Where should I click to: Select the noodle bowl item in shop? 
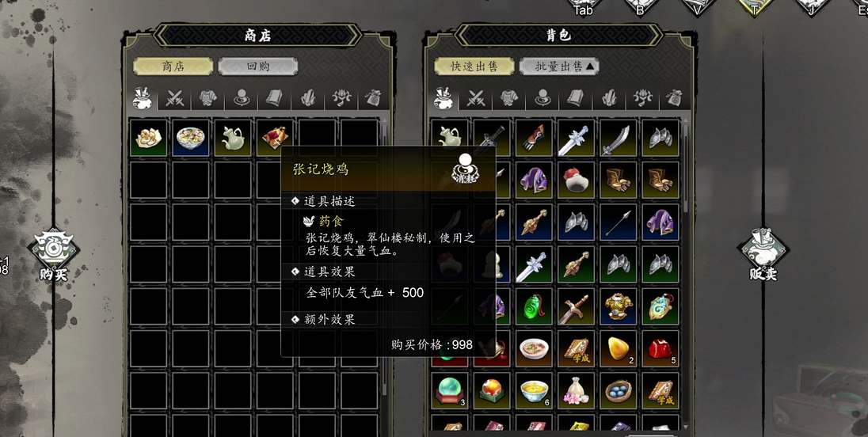tap(190, 138)
